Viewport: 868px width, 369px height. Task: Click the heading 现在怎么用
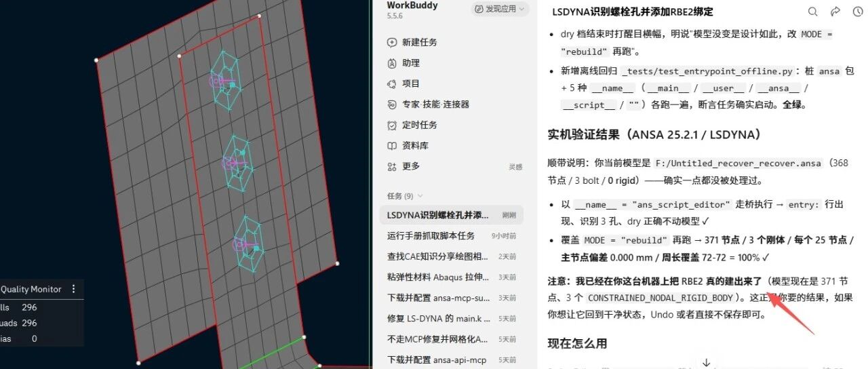click(x=577, y=344)
